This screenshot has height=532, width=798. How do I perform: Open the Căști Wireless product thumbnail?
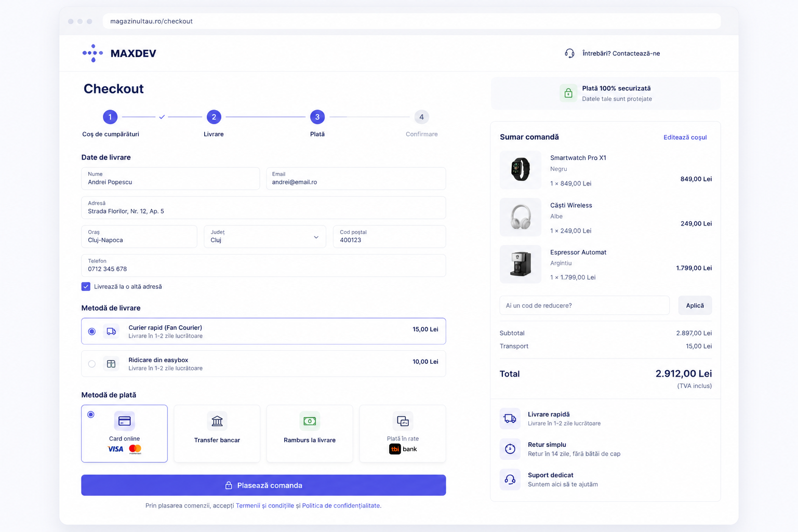coord(520,217)
